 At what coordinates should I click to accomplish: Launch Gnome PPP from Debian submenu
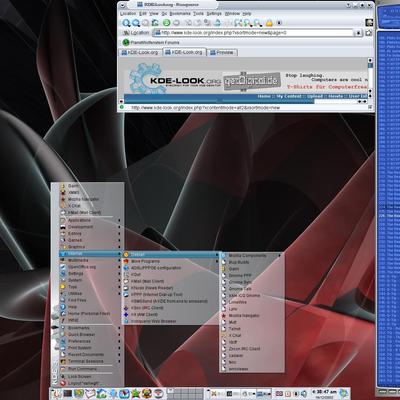click(x=252, y=276)
